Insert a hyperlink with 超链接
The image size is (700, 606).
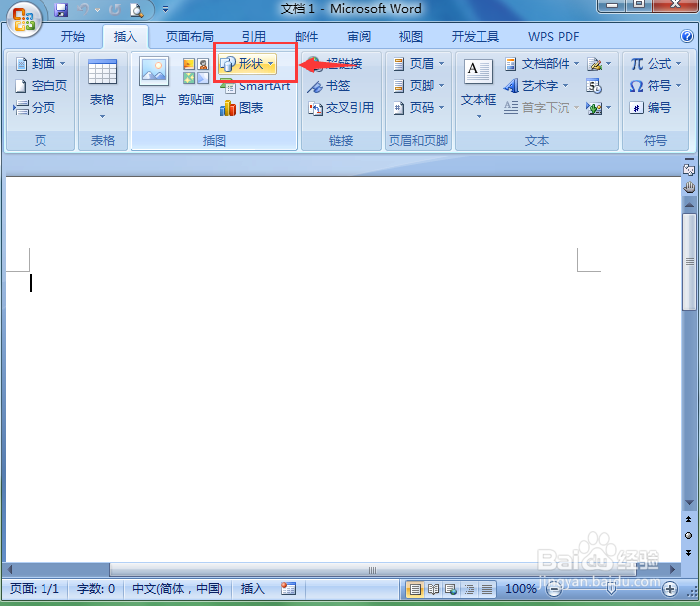[335, 64]
